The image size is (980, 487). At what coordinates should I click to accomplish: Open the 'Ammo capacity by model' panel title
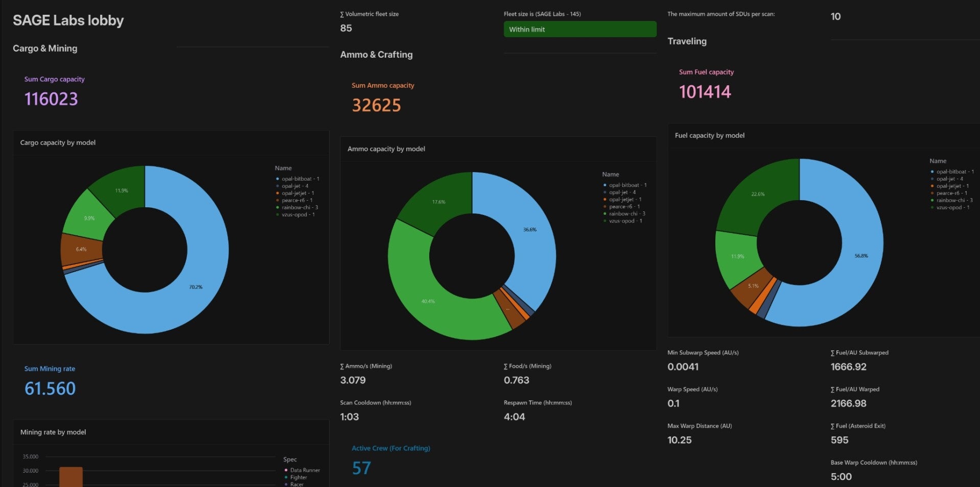tap(386, 149)
